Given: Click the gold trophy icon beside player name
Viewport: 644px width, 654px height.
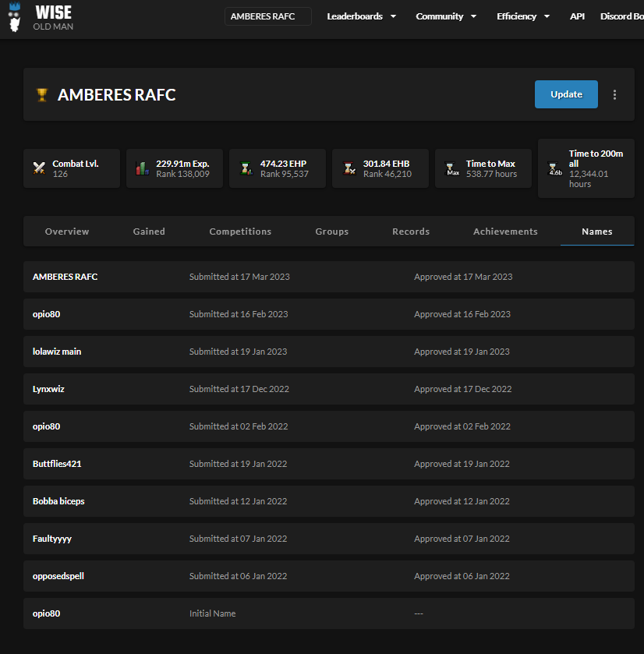Looking at the screenshot, I should point(42,95).
